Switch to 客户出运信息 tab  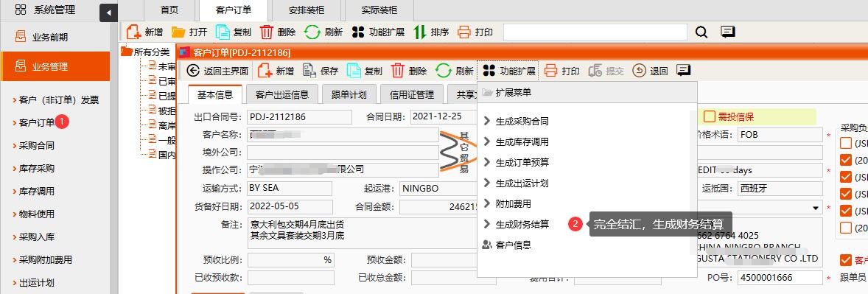(x=282, y=94)
